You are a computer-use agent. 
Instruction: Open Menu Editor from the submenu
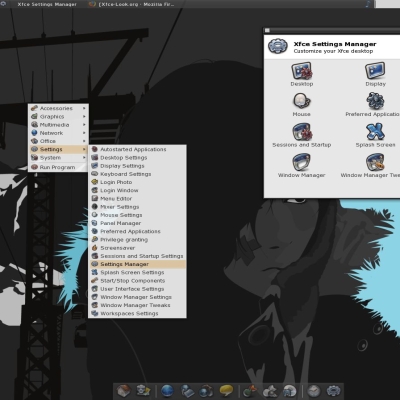tap(138, 199)
